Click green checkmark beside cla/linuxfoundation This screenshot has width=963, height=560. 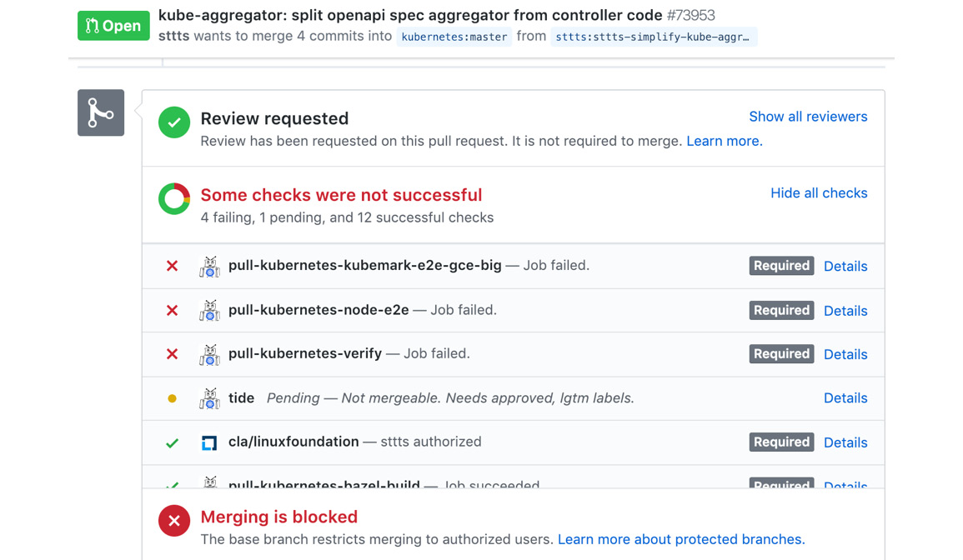pyautogui.click(x=172, y=442)
